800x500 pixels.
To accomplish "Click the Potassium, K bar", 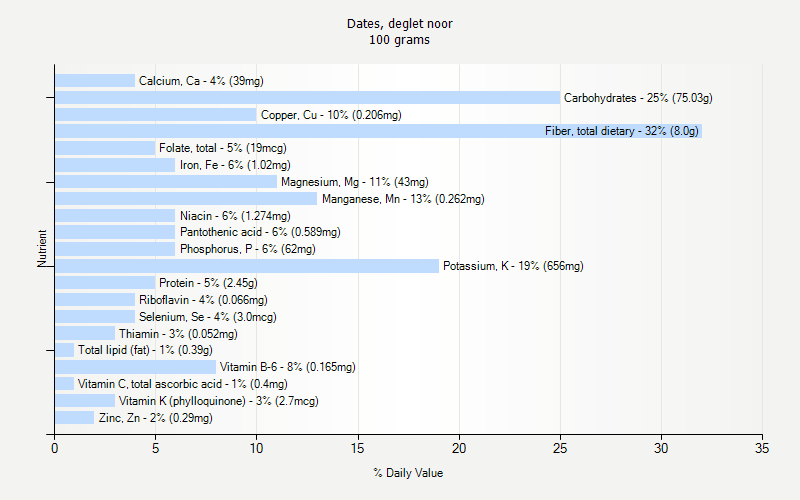I will 246,266.
